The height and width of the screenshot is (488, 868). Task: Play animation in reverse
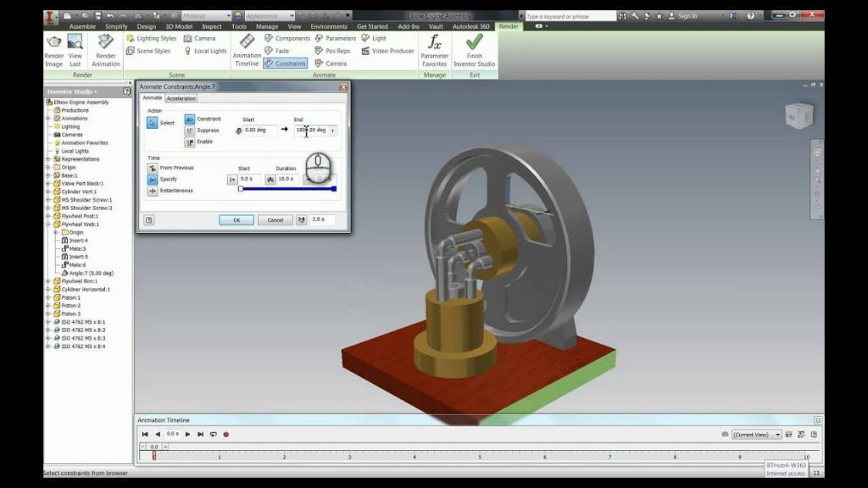click(x=158, y=435)
